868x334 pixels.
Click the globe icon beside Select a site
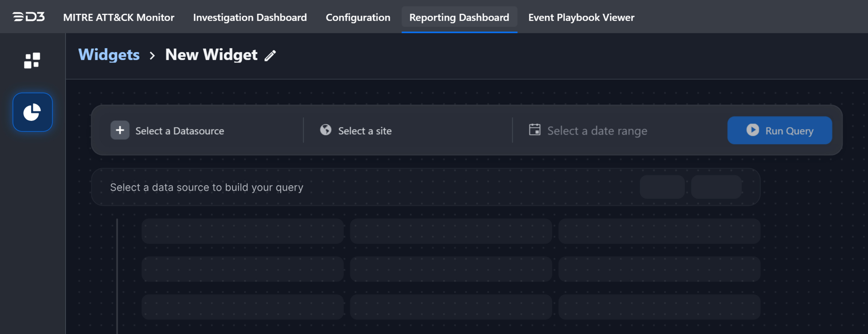(x=325, y=130)
